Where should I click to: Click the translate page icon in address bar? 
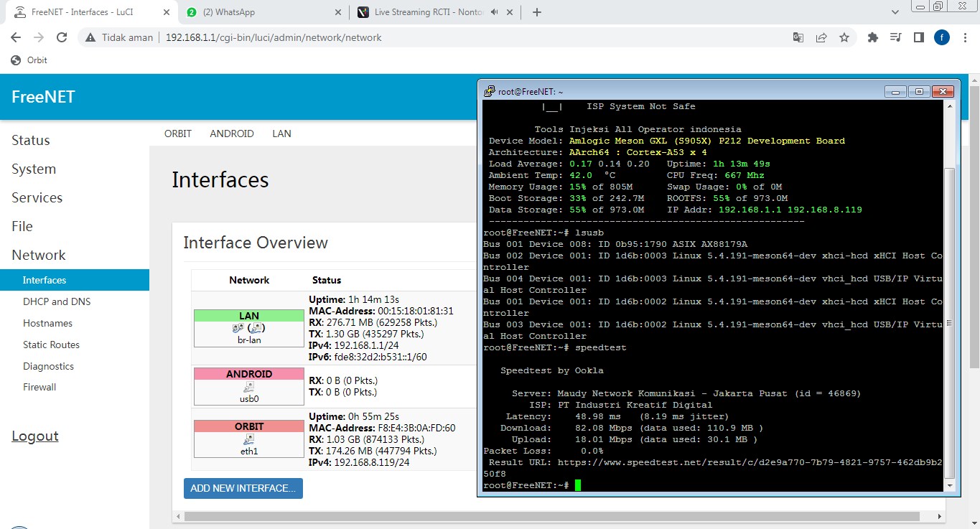click(798, 37)
